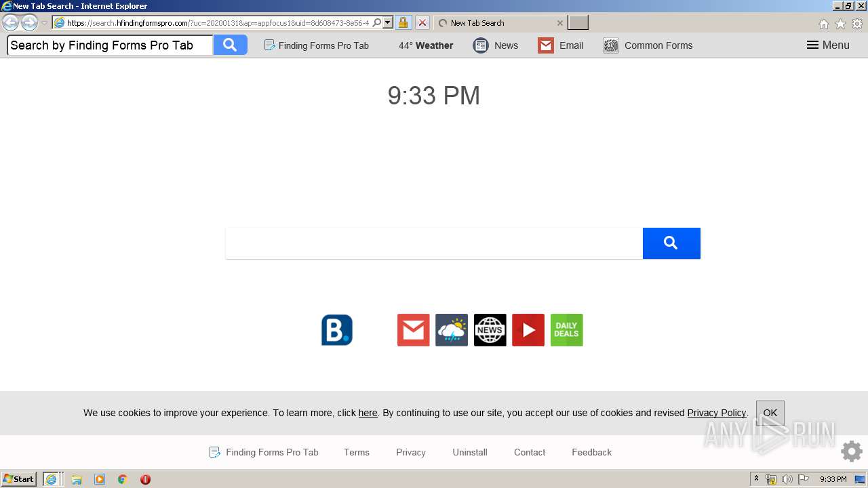
Task: Open the Feedback footer link
Action: [592, 452]
